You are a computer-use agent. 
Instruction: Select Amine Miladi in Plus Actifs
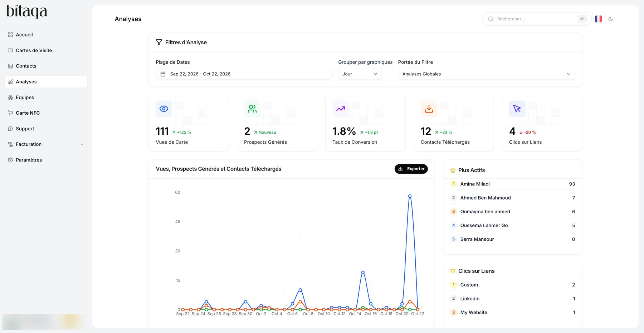(x=512, y=184)
